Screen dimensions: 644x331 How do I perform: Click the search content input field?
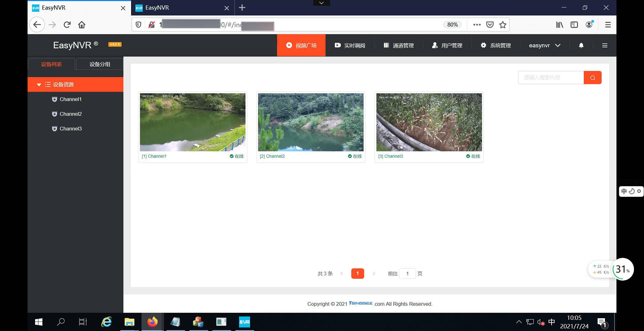(551, 78)
